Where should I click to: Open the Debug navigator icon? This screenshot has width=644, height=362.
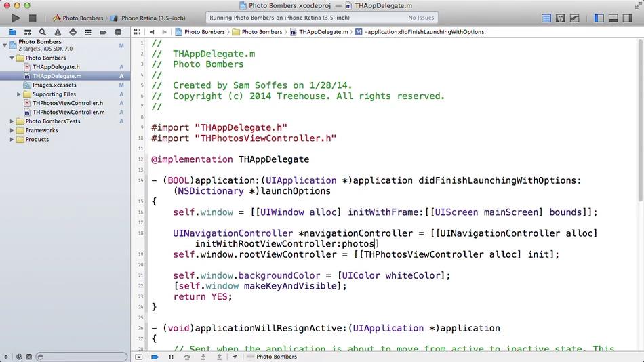88,32
